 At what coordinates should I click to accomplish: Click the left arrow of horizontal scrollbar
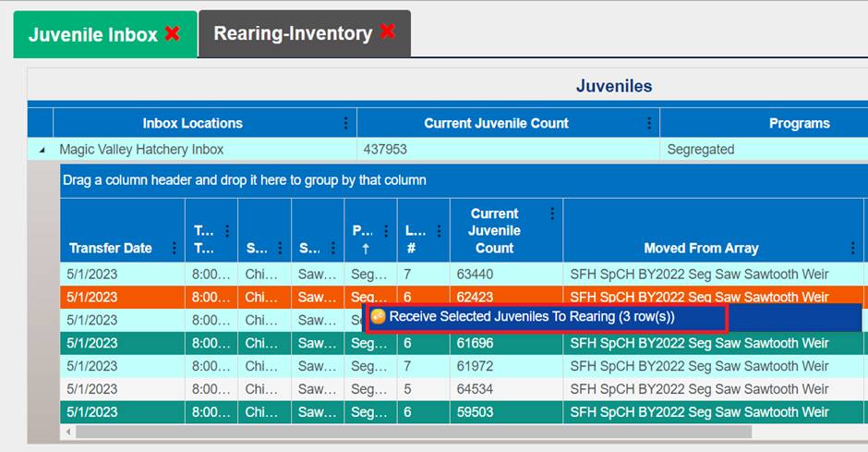tap(66, 432)
